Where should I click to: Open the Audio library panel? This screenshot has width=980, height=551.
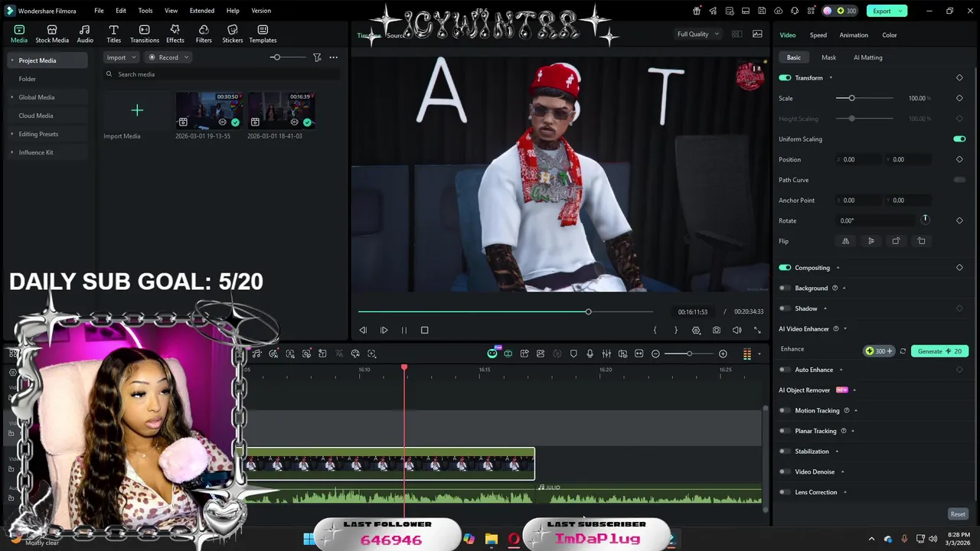[x=85, y=34]
